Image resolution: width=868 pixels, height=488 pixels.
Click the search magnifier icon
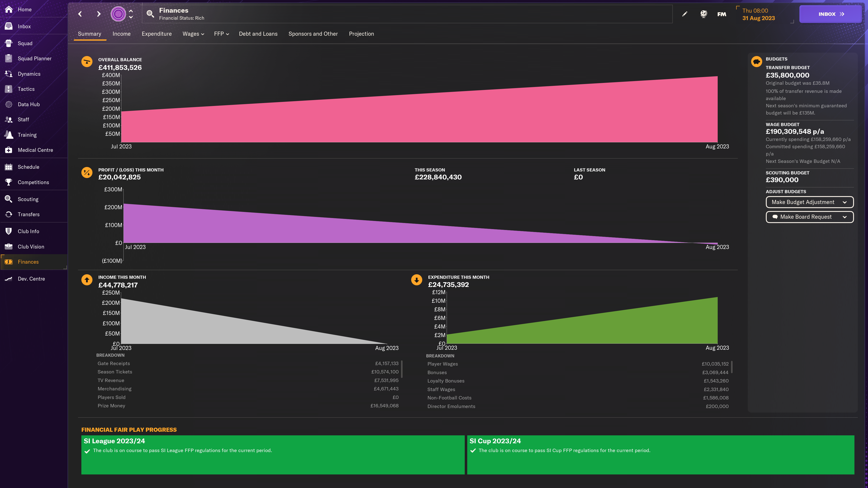point(150,14)
